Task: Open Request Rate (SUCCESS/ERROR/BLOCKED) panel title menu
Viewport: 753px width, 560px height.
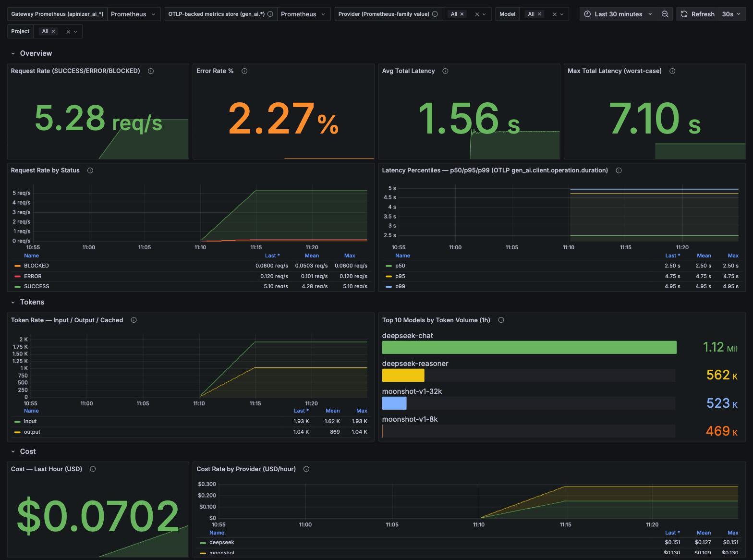Action: (x=75, y=71)
